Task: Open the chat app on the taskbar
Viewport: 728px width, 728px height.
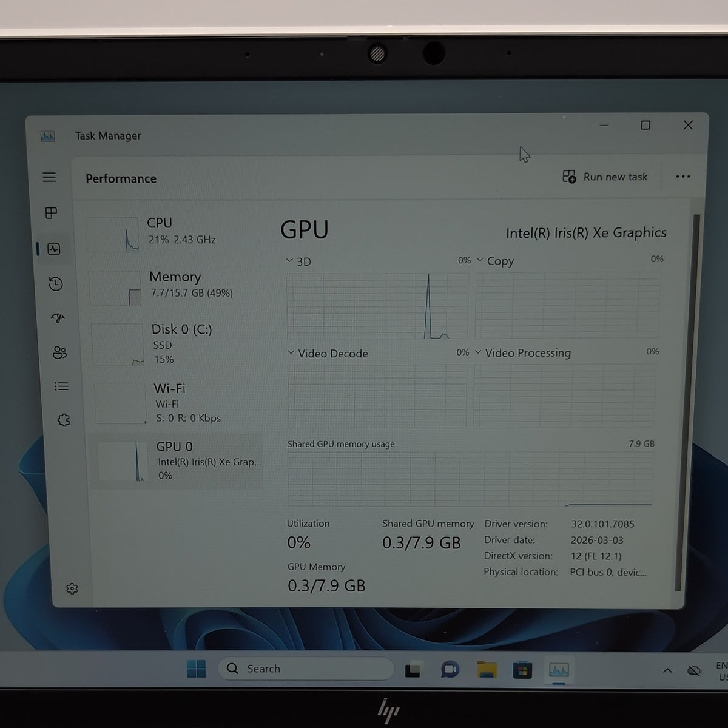Action: click(x=450, y=670)
